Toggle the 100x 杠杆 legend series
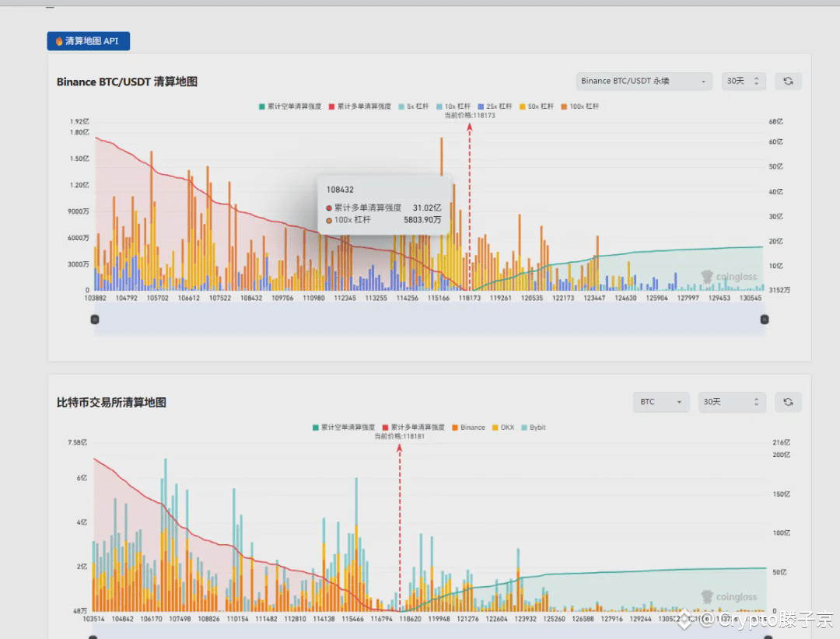 579,106
